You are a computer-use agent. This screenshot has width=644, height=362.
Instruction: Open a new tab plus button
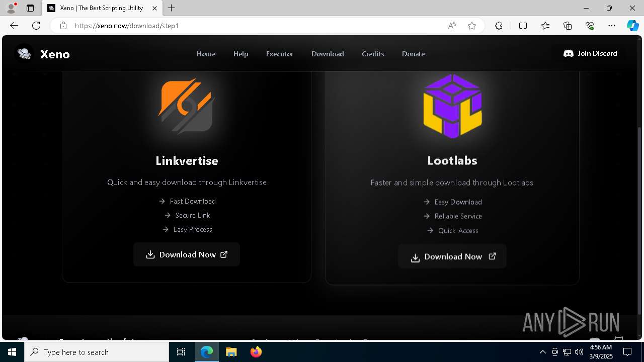172,8
